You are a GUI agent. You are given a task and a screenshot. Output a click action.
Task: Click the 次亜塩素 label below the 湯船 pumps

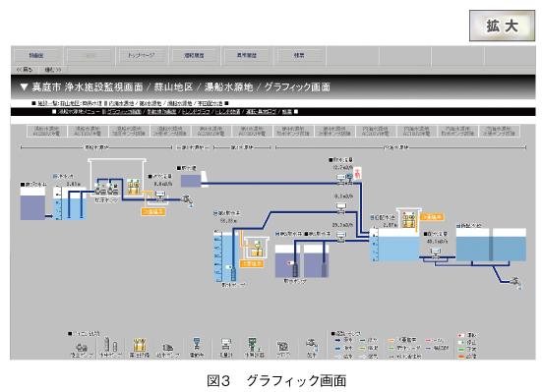coord(153,211)
